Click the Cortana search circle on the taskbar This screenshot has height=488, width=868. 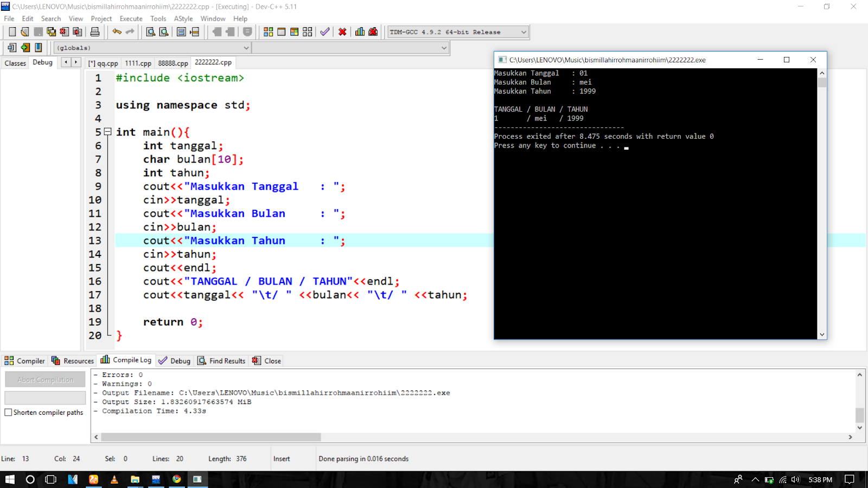tap(30, 479)
